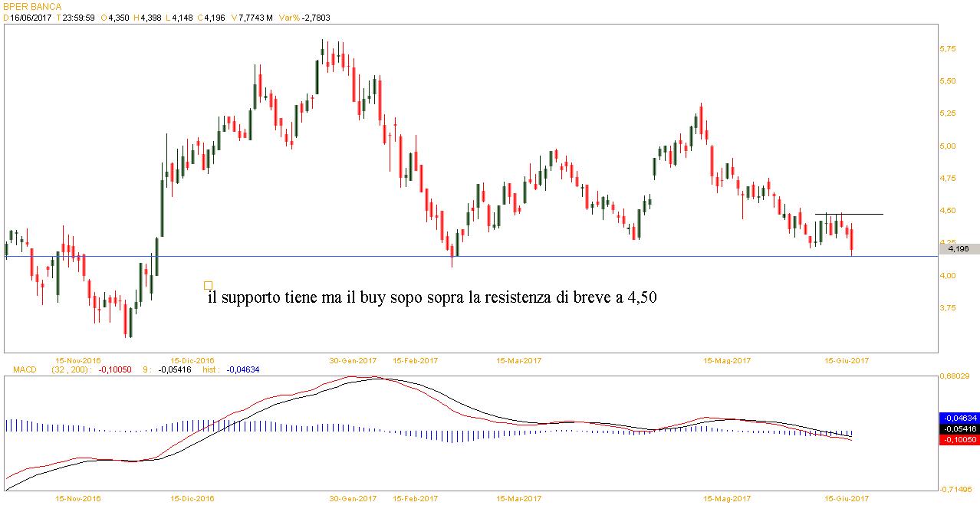Click the black MACD value tag -0,05416
980x512 pixels.
coord(959,429)
